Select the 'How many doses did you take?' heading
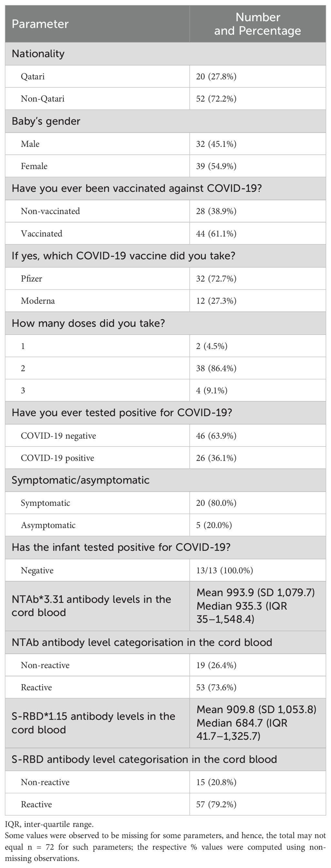 88,323
